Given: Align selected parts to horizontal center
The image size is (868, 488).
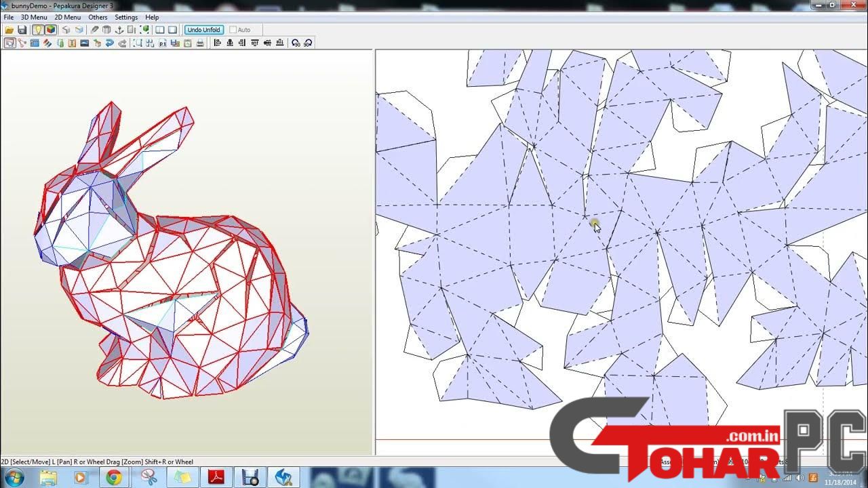Looking at the screenshot, I should click(230, 43).
